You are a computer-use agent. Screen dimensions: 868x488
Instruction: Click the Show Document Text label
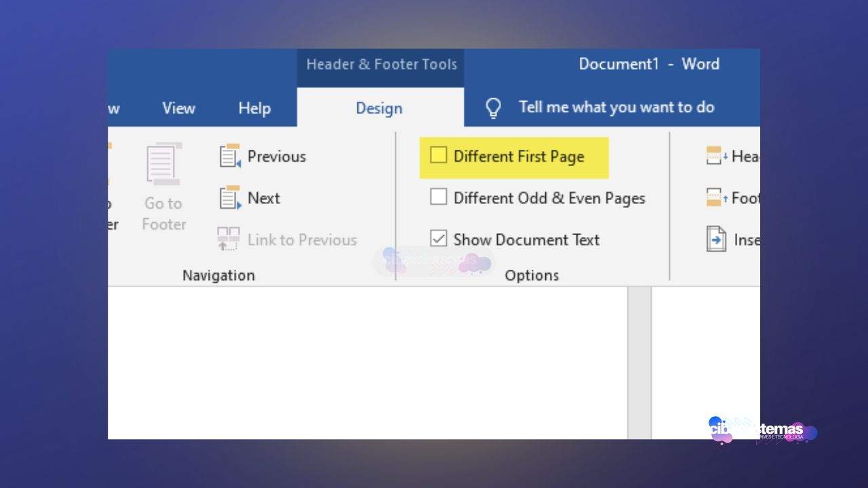pos(526,239)
